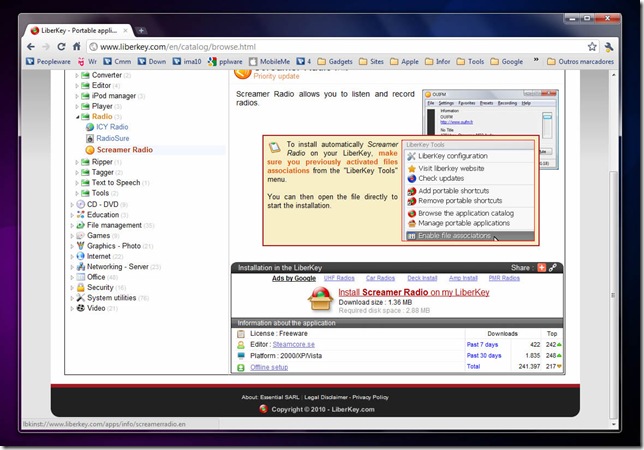Expand the Converter category
This screenshot has height=450, width=644.
76,75
